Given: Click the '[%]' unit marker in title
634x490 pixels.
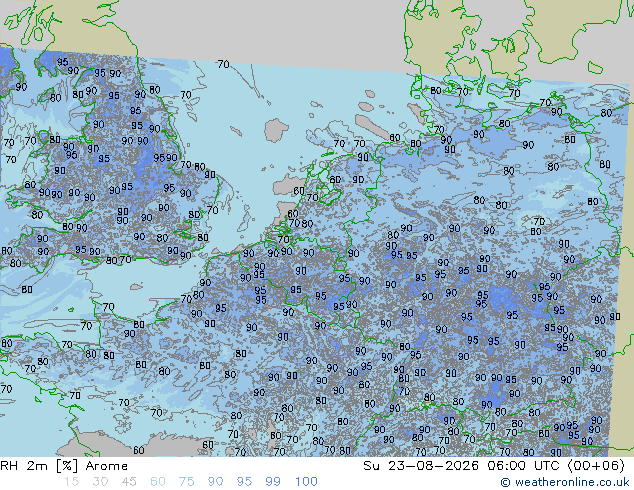Looking at the screenshot, I should [x=67, y=466].
